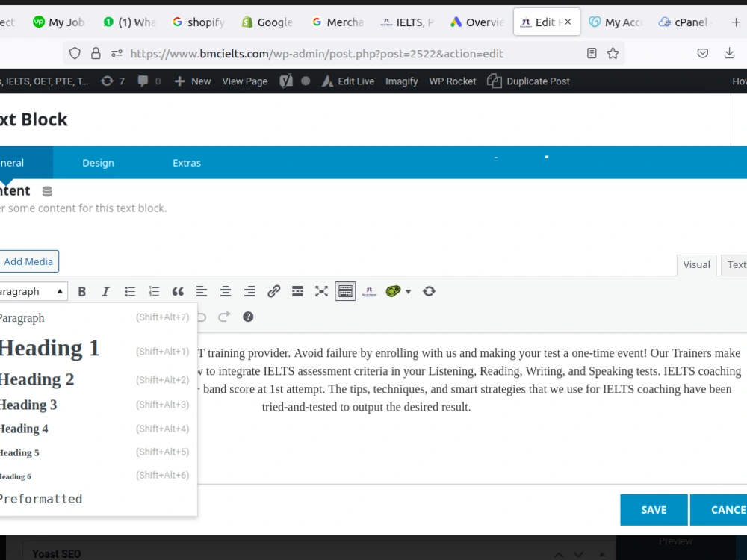Switch to the cPanel browser tab
This screenshot has height=560, width=747.
pyautogui.click(x=686, y=22)
